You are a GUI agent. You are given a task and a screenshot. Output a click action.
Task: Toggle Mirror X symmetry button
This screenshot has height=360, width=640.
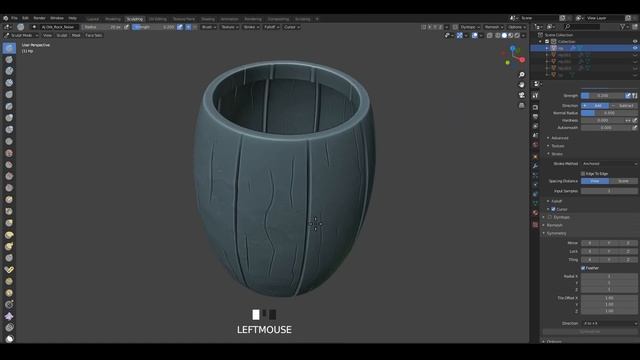point(590,243)
